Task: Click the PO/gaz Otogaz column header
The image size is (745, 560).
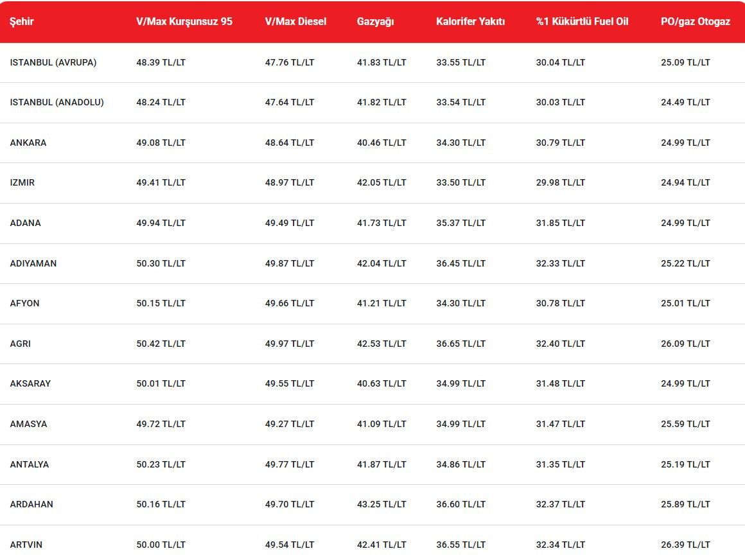Action: (695, 21)
